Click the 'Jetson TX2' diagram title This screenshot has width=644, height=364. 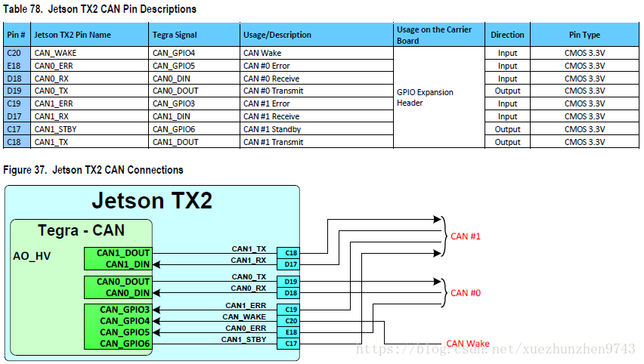coord(152,201)
